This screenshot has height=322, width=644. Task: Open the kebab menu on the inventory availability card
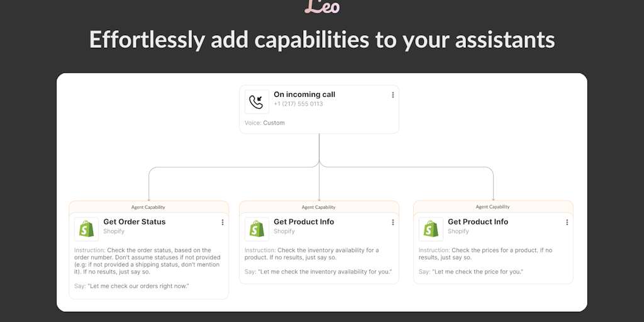(393, 222)
